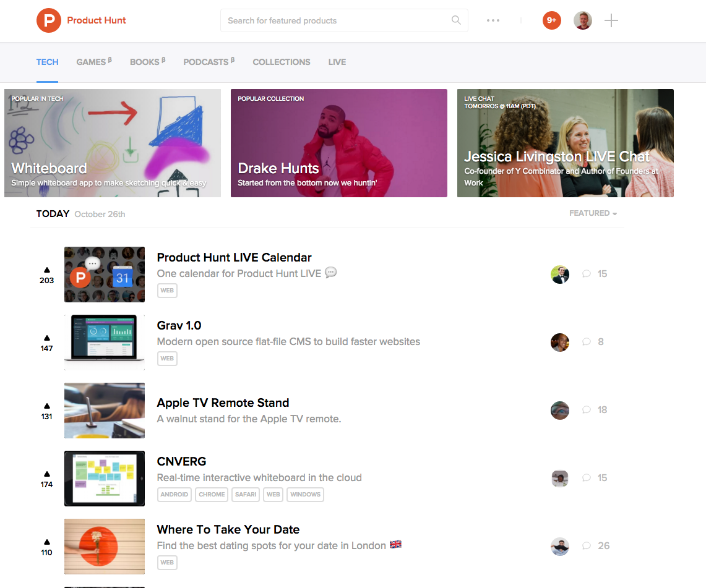The height and width of the screenshot is (588, 706).
Task: Open Apple TV Remote Stand title
Action: 223,403
